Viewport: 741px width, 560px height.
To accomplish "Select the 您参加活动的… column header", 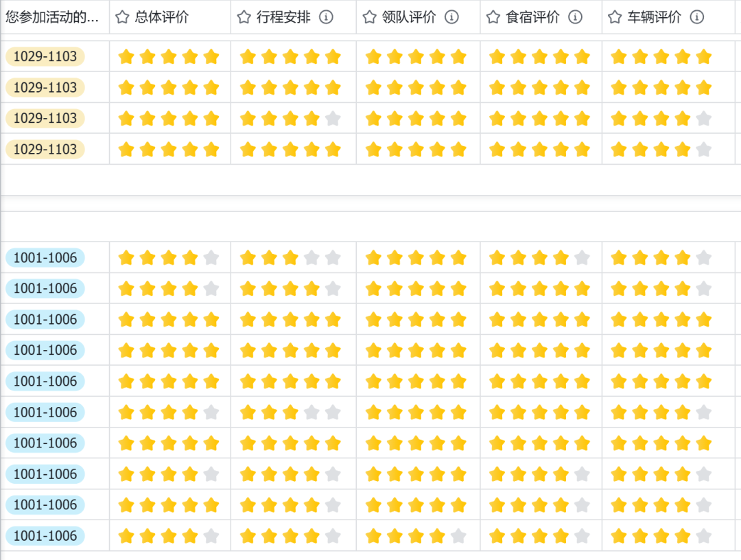I will [x=52, y=17].
